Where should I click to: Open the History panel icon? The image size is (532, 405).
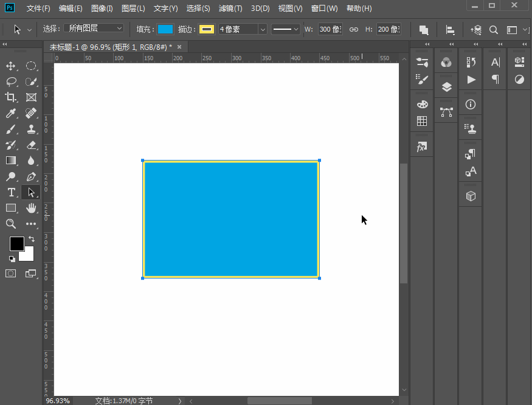(471, 62)
